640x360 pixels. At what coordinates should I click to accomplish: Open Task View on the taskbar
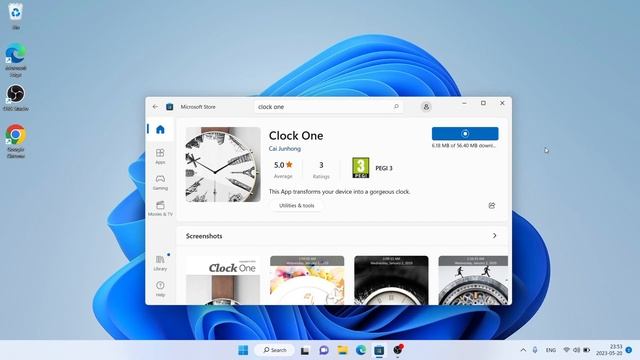tap(304, 350)
